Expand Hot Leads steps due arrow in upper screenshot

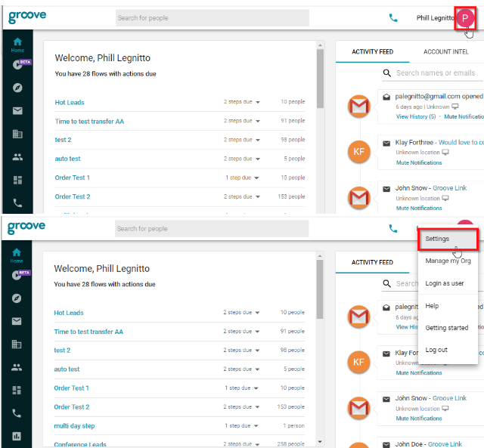point(258,102)
